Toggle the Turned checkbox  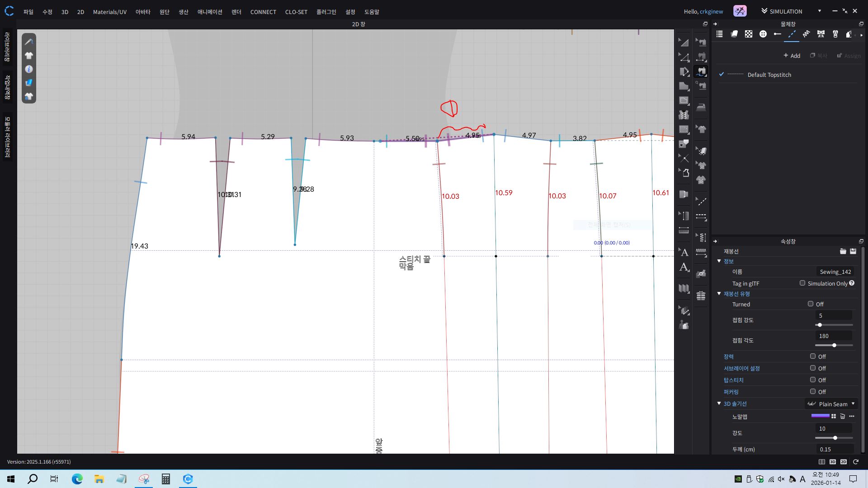coord(811,304)
